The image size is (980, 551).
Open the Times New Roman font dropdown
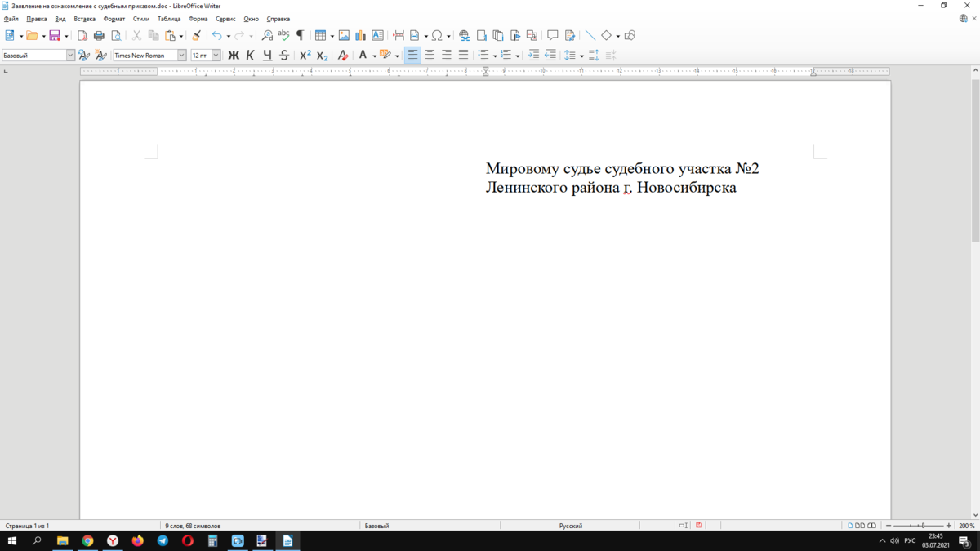click(x=182, y=55)
